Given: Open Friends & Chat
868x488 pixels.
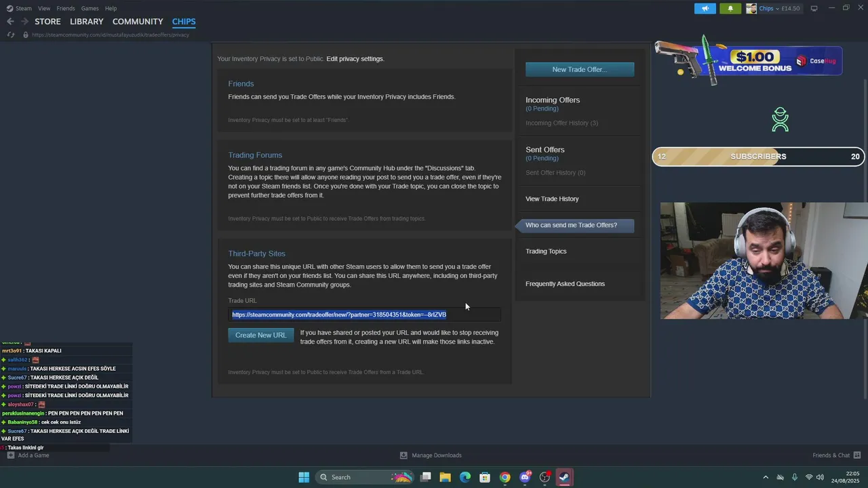Looking at the screenshot, I should 831,455.
